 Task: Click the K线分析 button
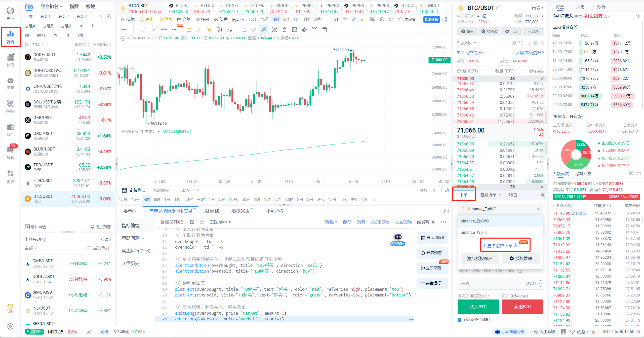click(431, 19)
